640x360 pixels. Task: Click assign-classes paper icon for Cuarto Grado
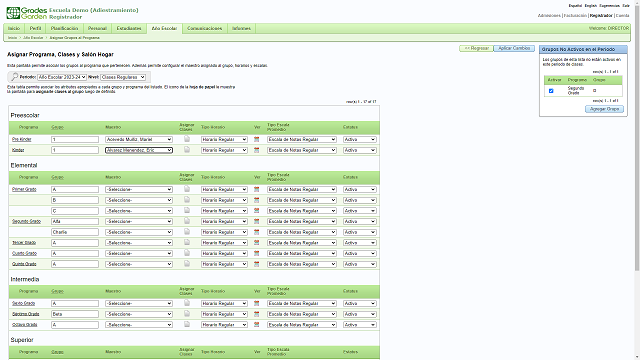[187, 253]
